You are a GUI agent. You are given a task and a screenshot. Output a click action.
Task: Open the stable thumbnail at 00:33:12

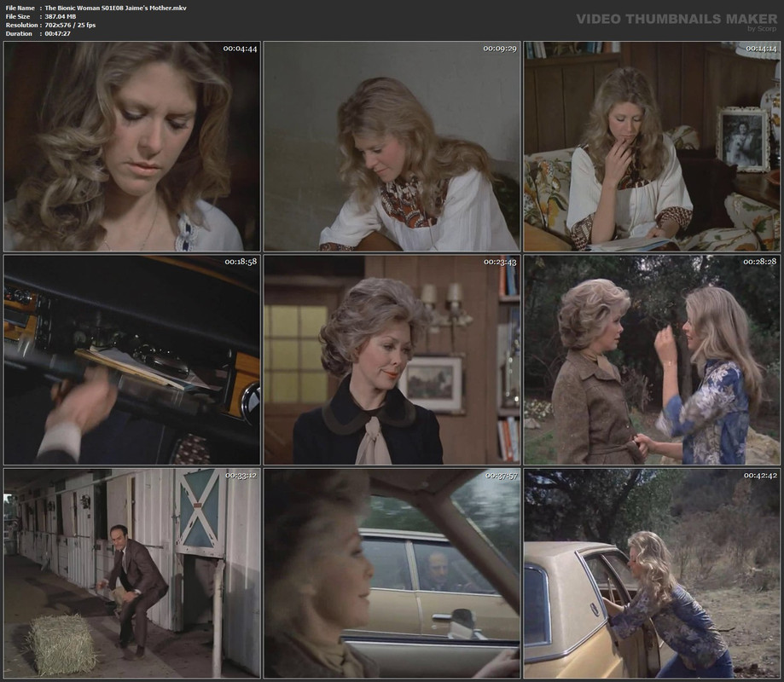coord(132,573)
